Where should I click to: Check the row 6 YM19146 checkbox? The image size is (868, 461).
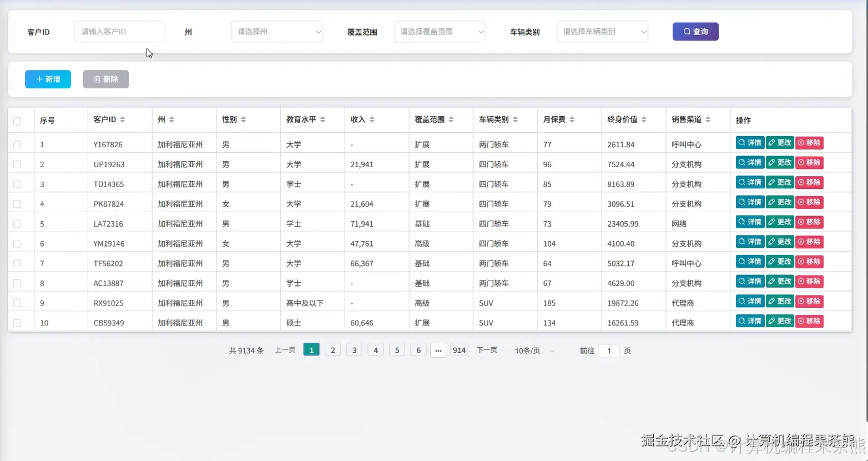(17, 243)
